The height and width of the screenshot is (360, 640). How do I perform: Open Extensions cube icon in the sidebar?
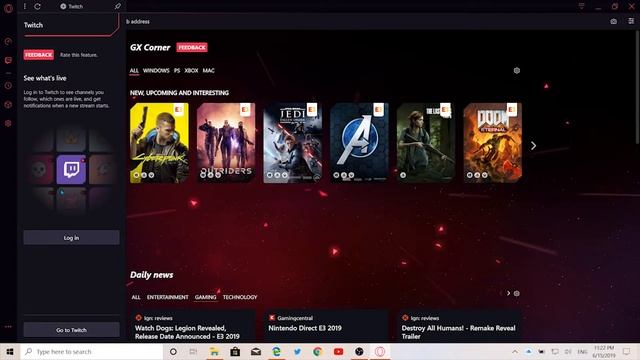(x=8, y=104)
